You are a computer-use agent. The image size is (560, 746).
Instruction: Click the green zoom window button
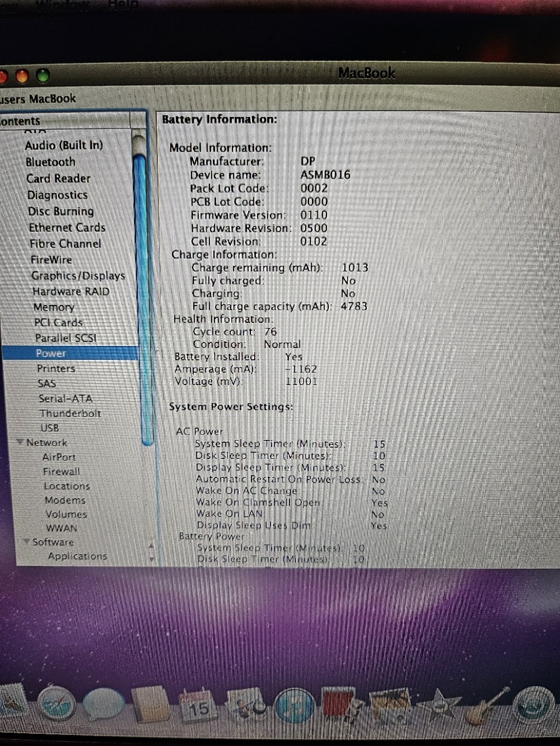43,76
